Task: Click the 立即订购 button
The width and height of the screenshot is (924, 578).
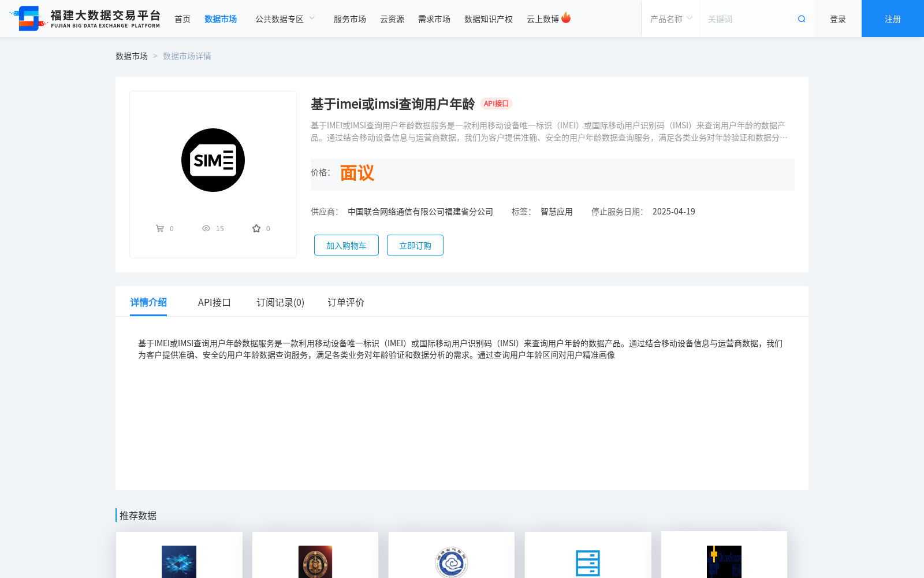Action: (415, 245)
